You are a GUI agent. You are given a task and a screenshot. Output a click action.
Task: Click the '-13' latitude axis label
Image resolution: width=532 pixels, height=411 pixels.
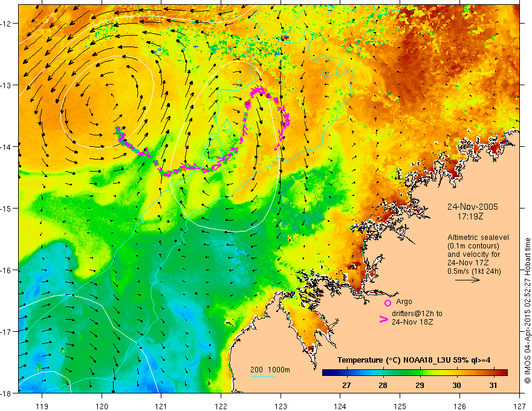(7, 85)
